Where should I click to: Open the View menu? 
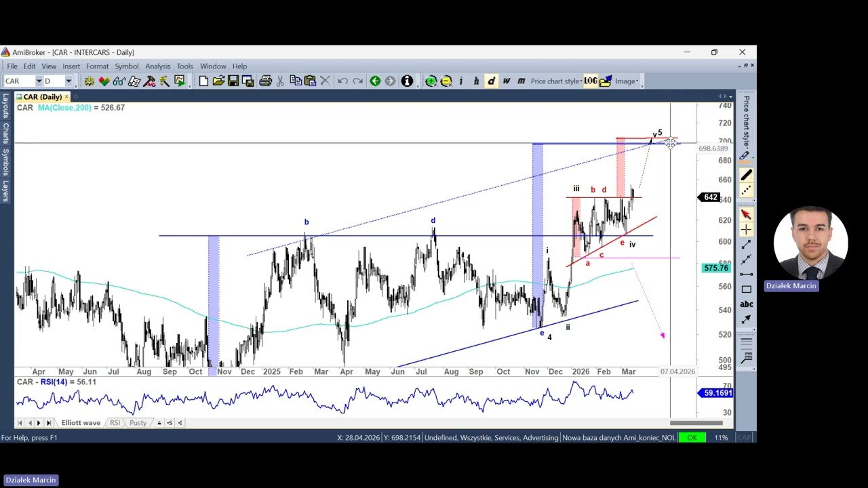tap(49, 66)
